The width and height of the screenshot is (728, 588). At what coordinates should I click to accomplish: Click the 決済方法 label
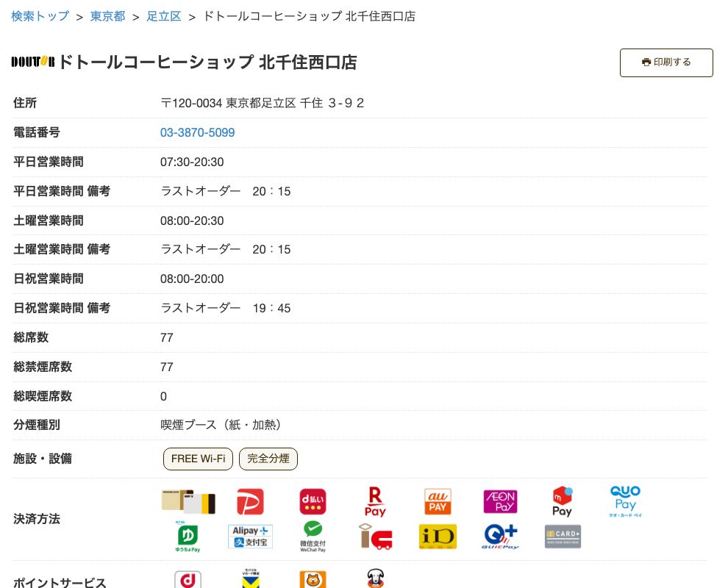[37, 519]
